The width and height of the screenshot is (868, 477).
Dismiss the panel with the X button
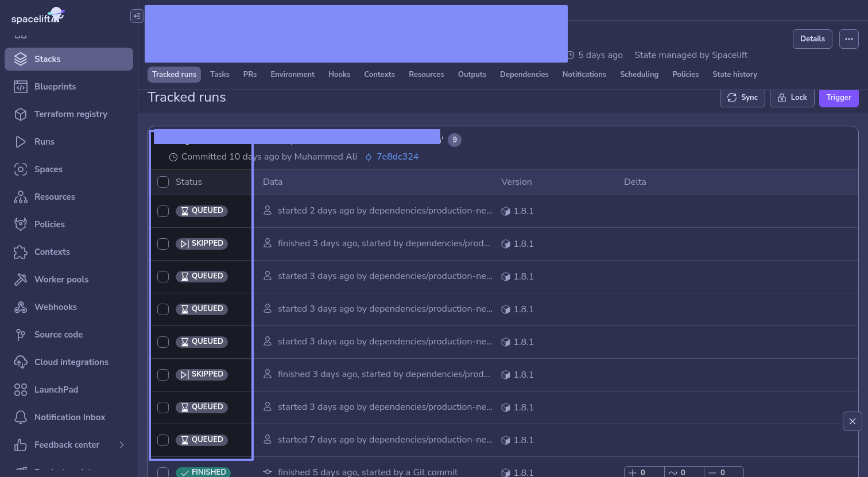pyautogui.click(x=852, y=421)
